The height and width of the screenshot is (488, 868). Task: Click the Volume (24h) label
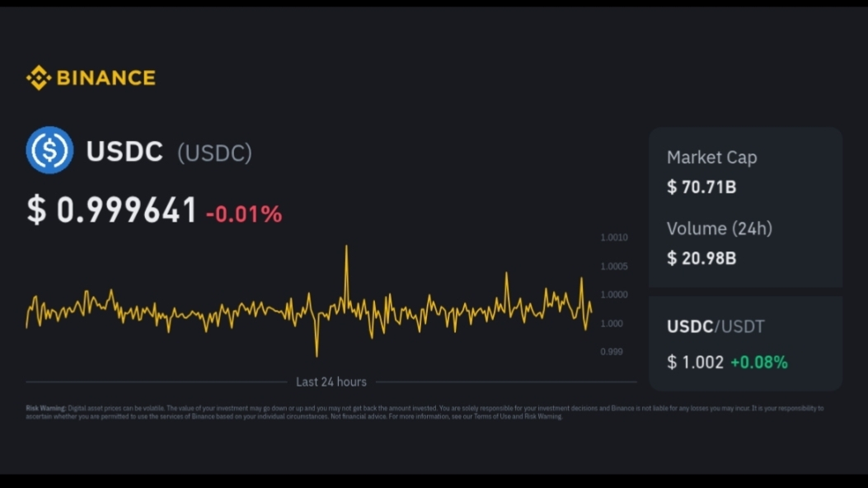click(x=719, y=228)
